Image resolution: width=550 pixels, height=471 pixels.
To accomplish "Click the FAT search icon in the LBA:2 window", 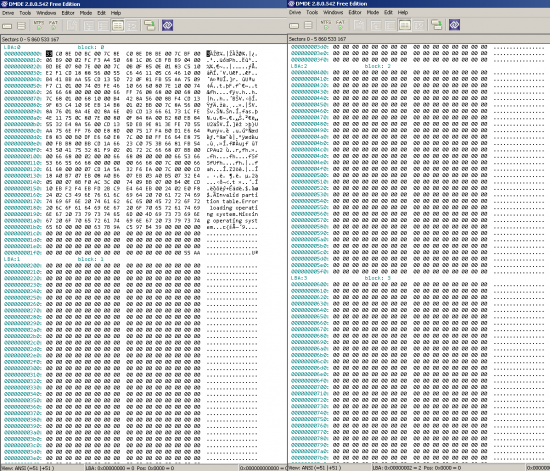I will 340,25.
